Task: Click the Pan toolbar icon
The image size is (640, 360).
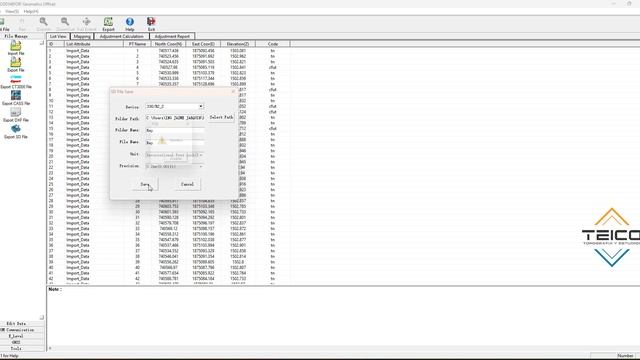Action: click(x=22, y=24)
